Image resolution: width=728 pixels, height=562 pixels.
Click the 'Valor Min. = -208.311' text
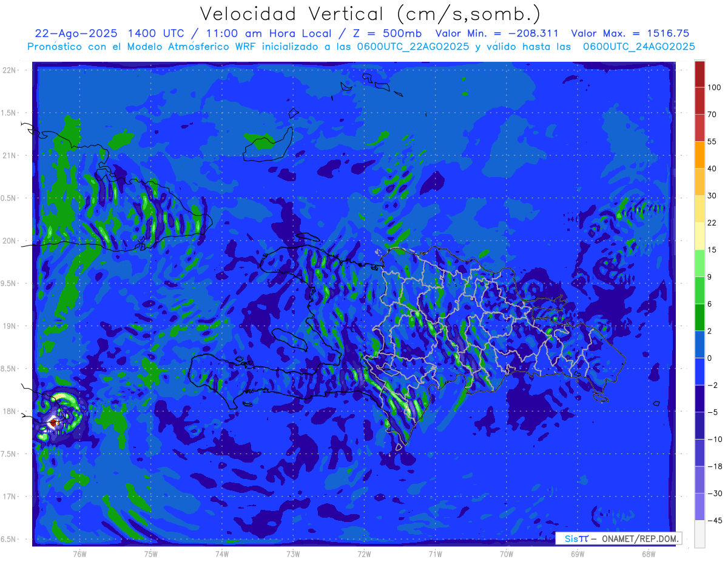coord(497,33)
